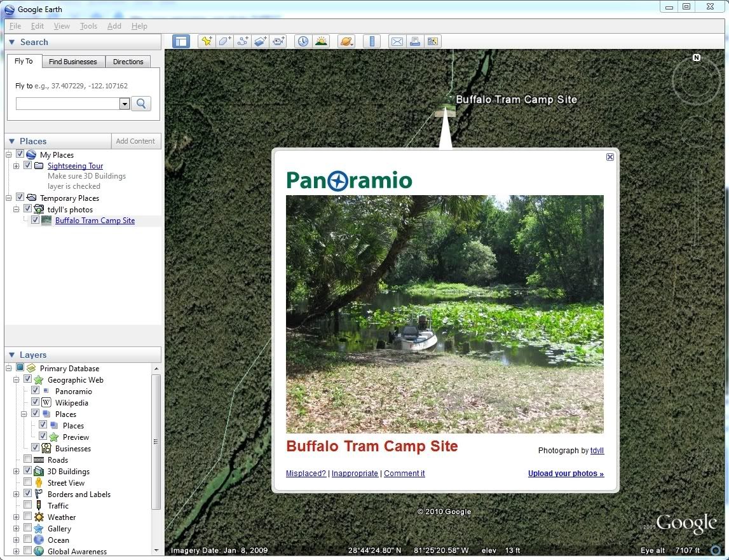Open the Help menu
The height and width of the screenshot is (560, 729).
coord(139,26)
